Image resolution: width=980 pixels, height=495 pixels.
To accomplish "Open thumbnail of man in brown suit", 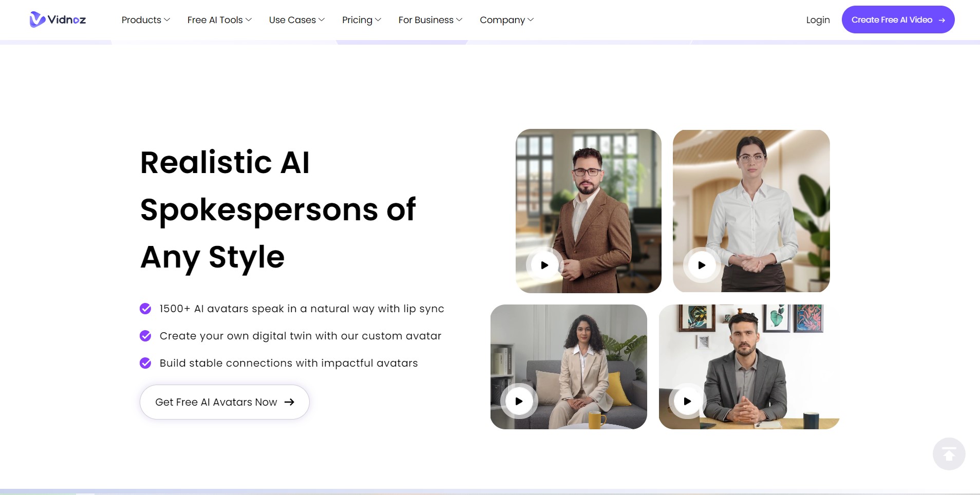I will 589,211.
